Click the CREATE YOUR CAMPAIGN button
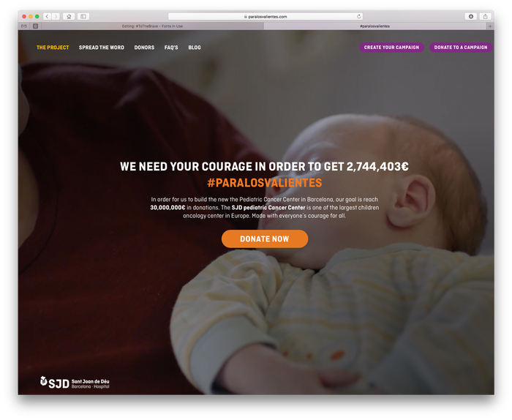Screen dimensions: 512x420 [391, 48]
